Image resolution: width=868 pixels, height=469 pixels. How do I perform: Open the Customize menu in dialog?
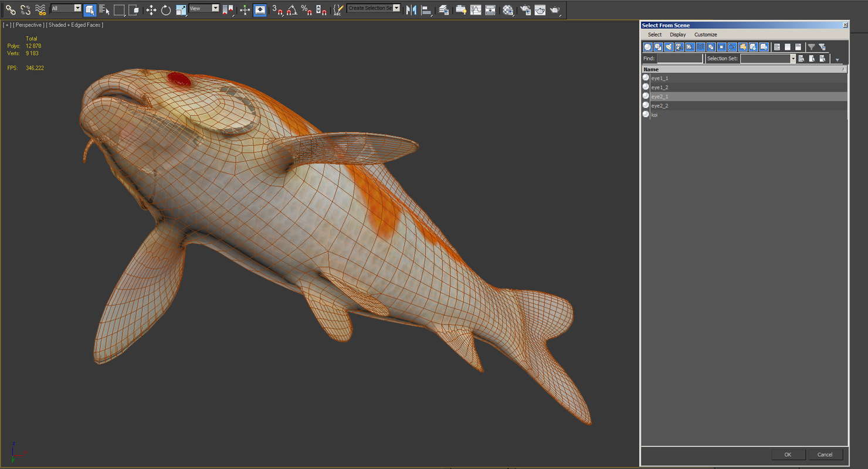point(706,35)
